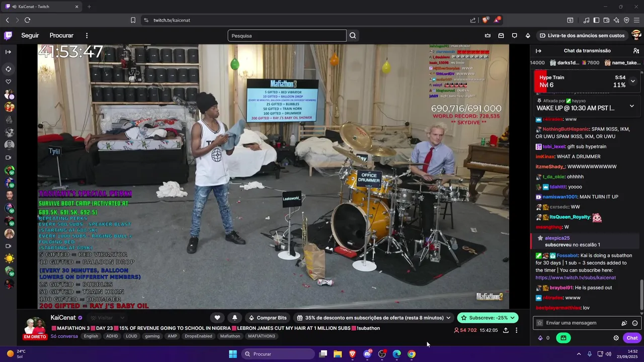Click the notification bell under stream

pos(234,318)
